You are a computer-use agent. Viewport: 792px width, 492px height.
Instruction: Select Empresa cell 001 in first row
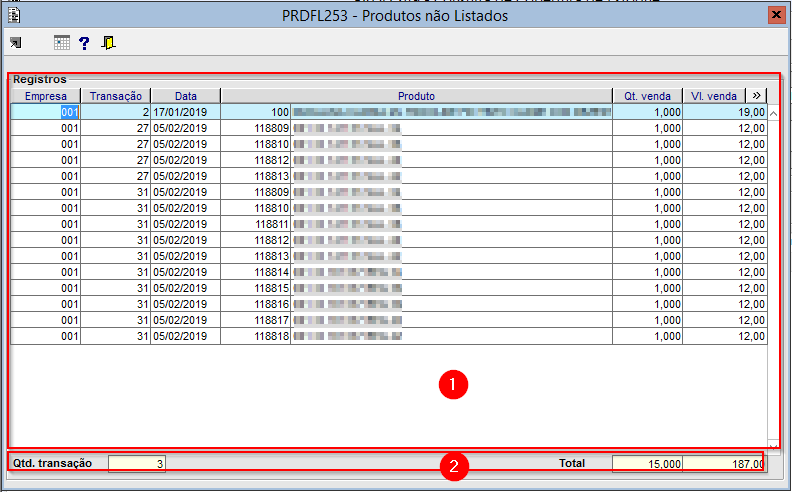point(45,112)
